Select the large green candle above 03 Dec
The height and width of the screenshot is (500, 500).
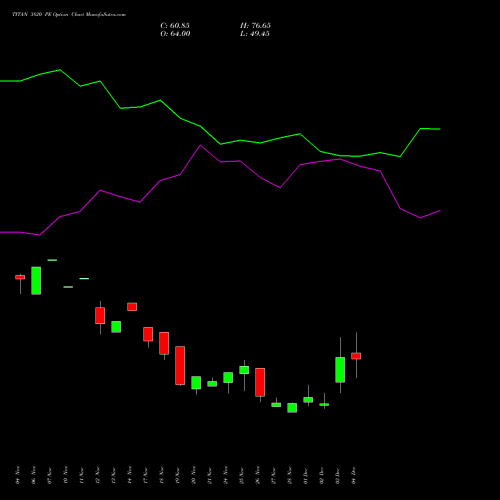pyautogui.click(x=340, y=370)
